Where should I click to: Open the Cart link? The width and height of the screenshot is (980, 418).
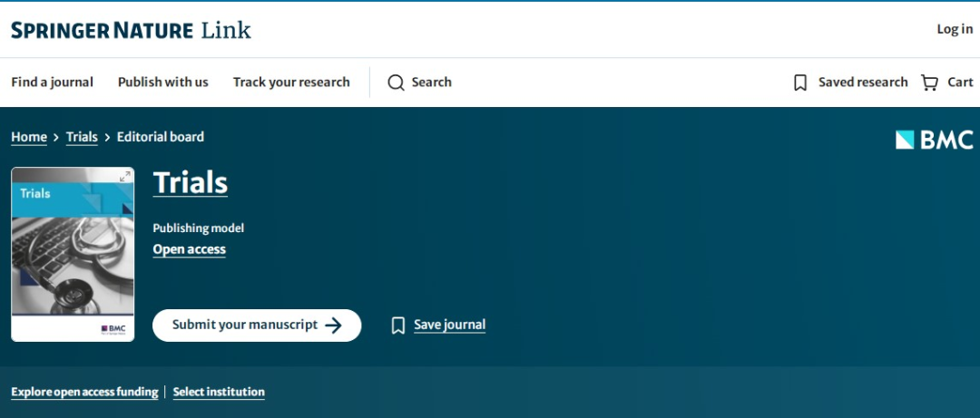960,83
